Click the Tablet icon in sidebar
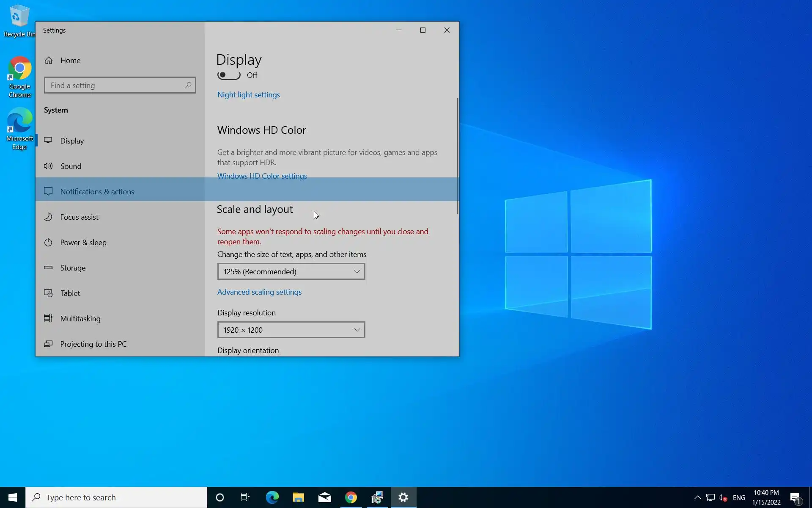The image size is (812, 508). pos(48,293)
